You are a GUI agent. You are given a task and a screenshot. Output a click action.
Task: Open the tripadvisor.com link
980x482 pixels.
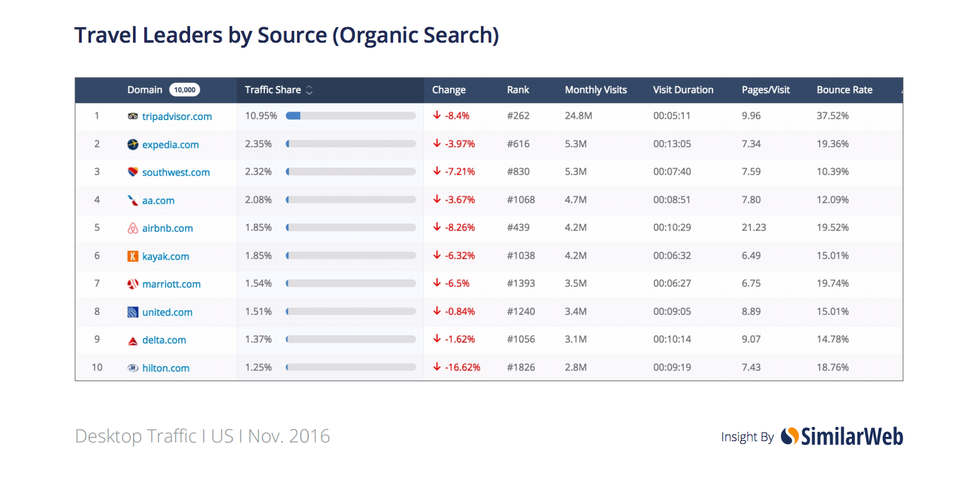click(x=177, y=116)
